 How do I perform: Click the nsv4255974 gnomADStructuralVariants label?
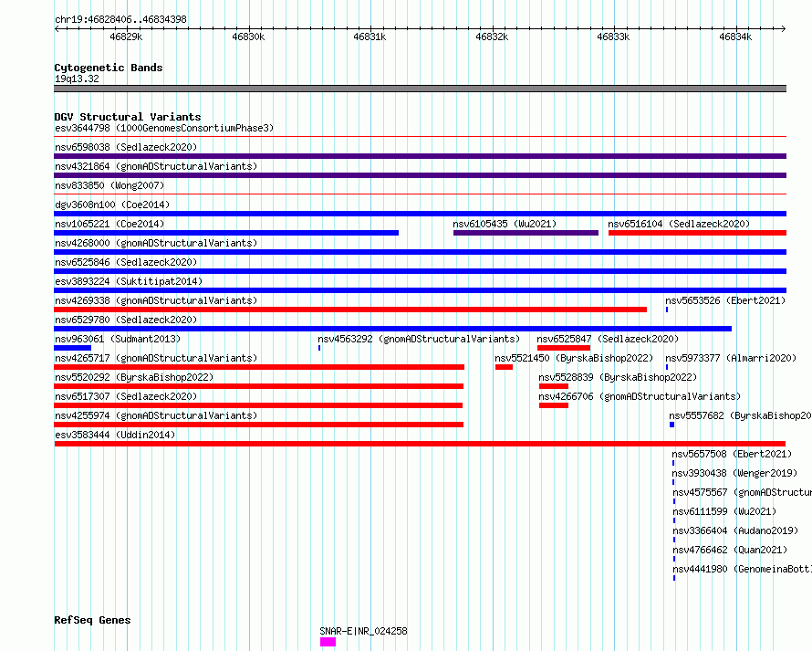pos(156,415)
